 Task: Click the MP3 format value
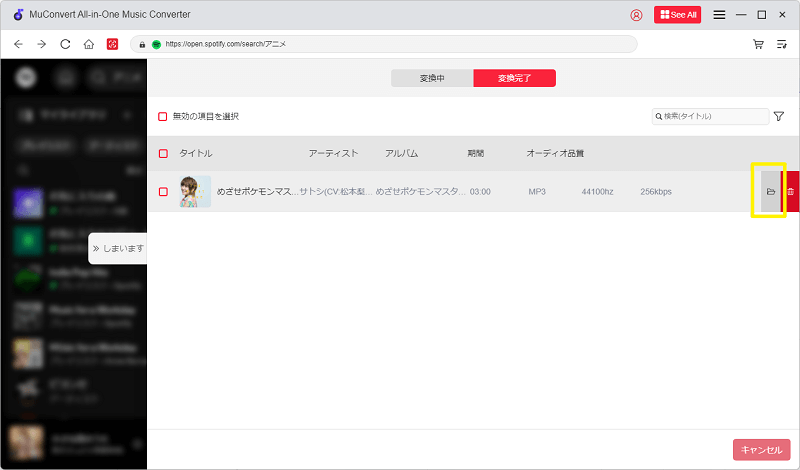tap(537, 192)
